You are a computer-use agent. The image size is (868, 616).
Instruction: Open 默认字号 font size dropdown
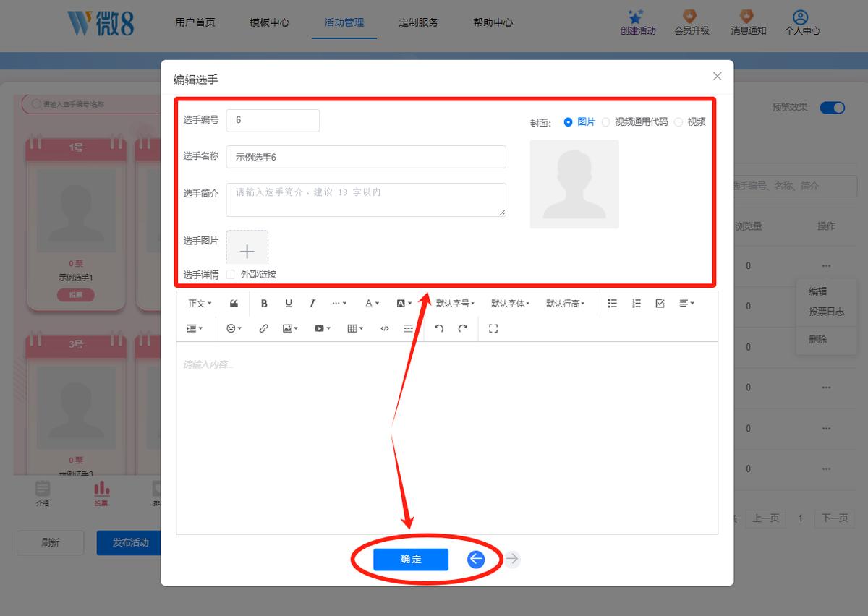coord(455,304)
